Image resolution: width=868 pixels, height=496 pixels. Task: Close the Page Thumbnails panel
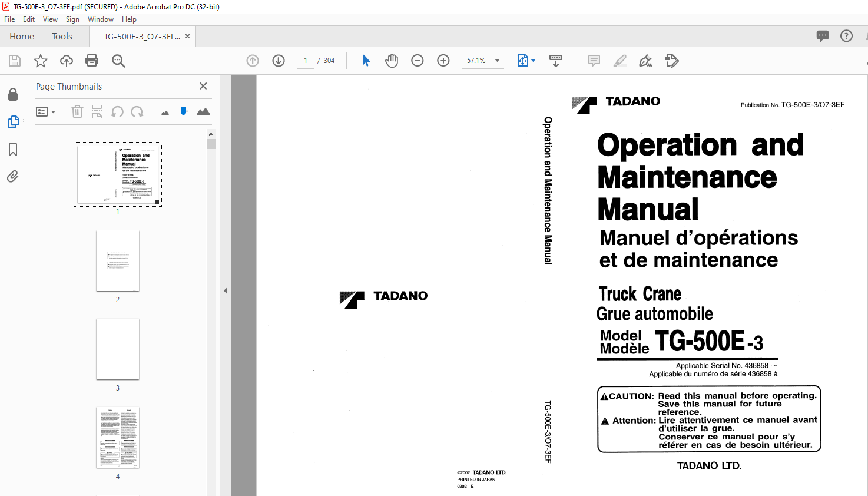coord(203,86)
